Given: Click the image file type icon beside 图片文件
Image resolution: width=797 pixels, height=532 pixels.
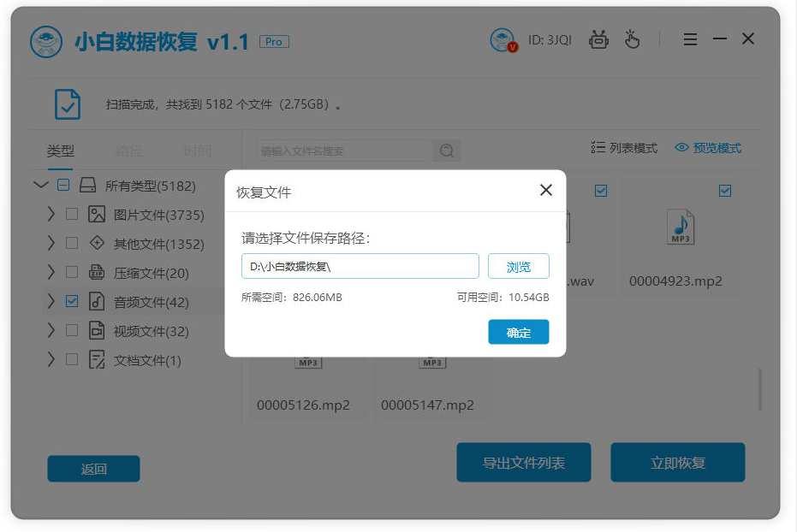Looking at the screenshot, I should coord(97,214).
